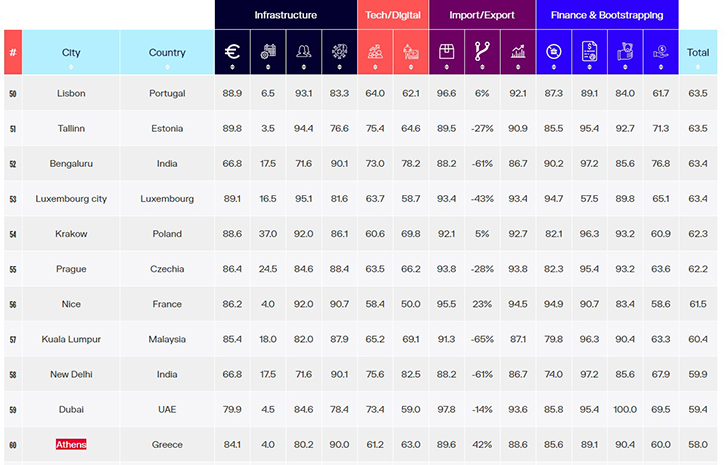Click the Dubai city cell
The image size is (728, 465).
[x=71, y=409]
